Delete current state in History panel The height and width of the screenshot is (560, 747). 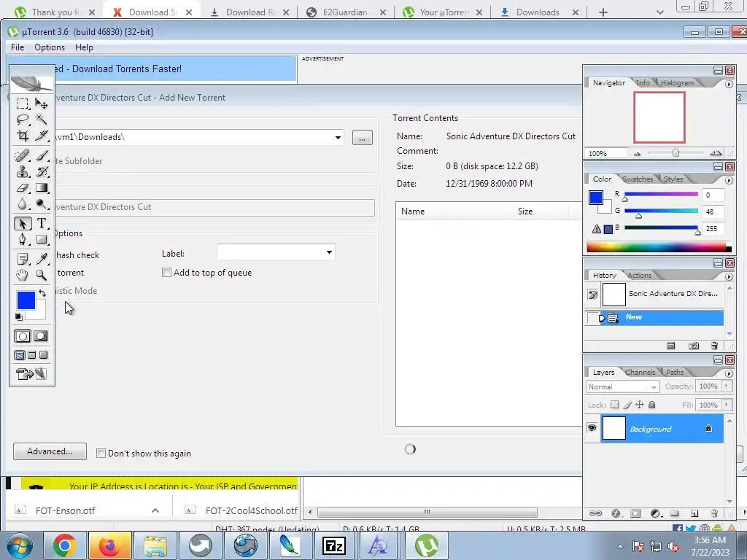714,346
